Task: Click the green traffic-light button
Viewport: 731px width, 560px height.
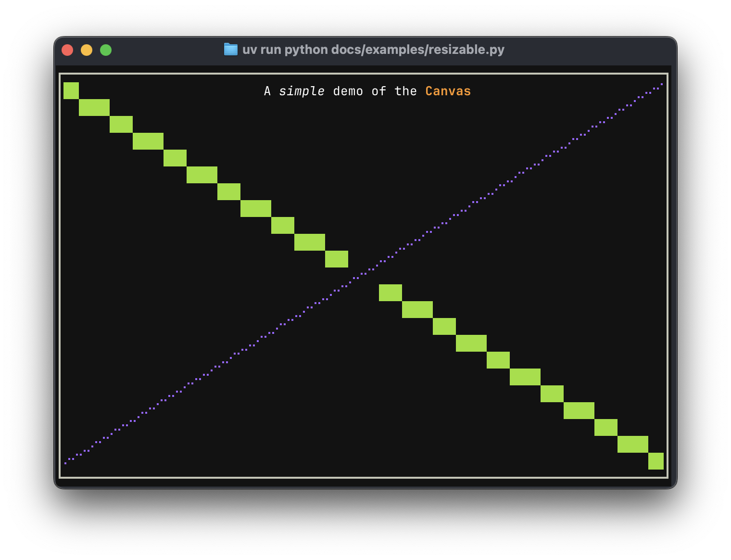Action: tap(106, 50)
